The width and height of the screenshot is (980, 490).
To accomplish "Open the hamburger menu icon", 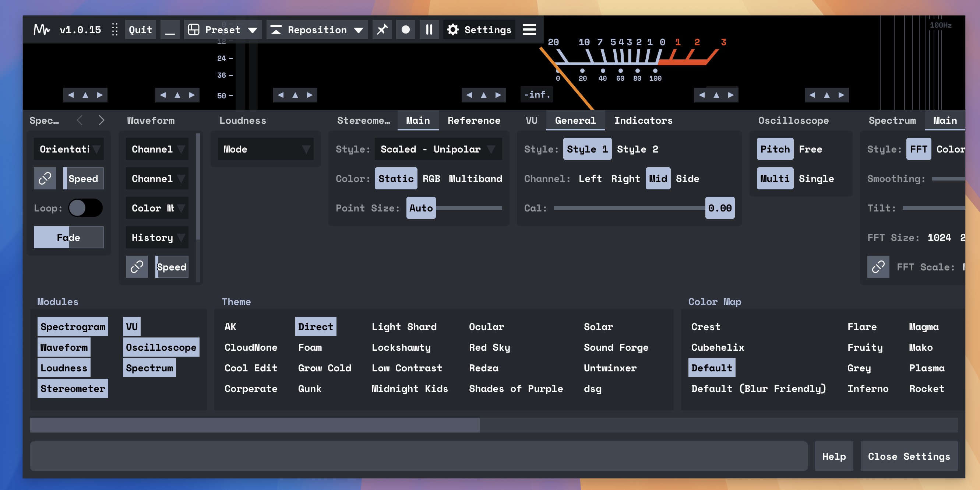I will pyautogui.click(x=529, y=29).
